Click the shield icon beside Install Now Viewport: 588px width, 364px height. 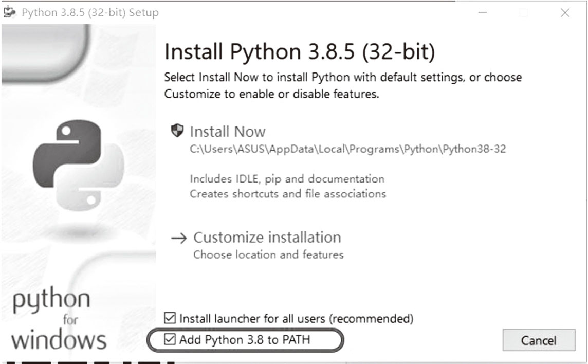(177, 131)
